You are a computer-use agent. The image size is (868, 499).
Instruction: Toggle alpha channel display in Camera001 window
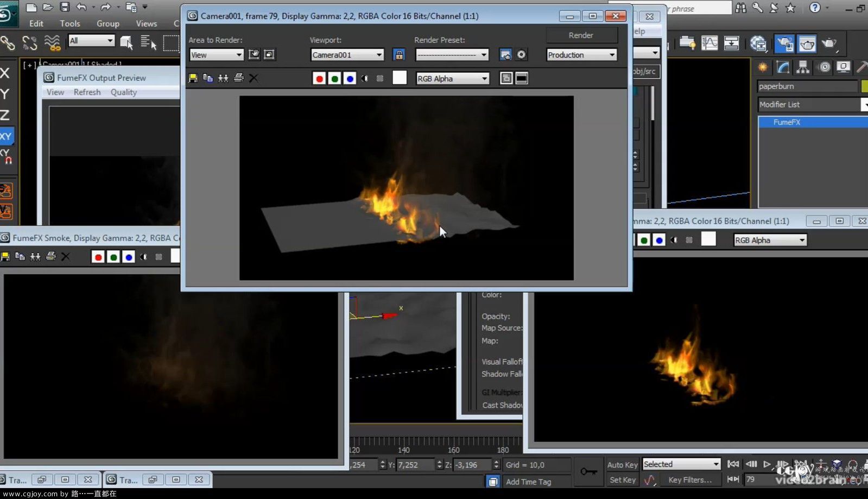pyautogui.click(x=365, y=79)
